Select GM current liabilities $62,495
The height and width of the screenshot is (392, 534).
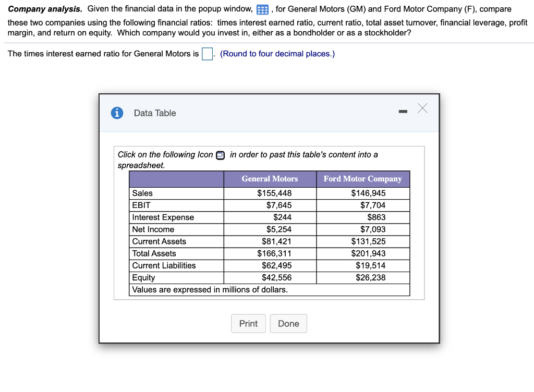(276, 265)
